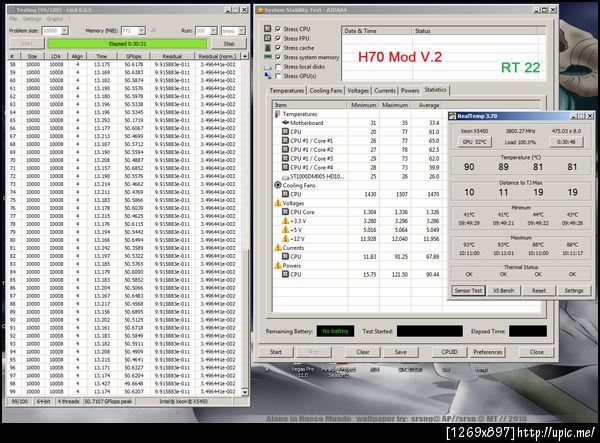Viewport: 600px width, 443px height.
Task: Click the Close button in AIDA64
Action: [536, 352]
